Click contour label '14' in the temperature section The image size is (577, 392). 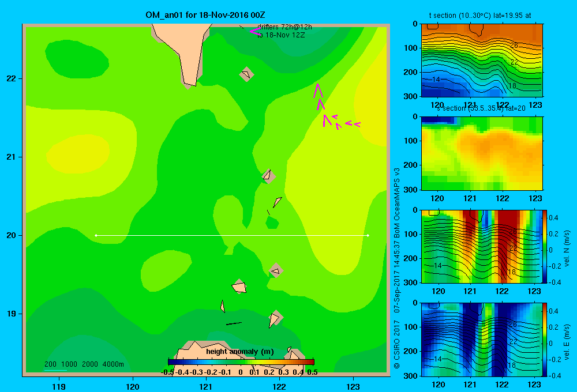pyautogui.click(x=436, y=79)
